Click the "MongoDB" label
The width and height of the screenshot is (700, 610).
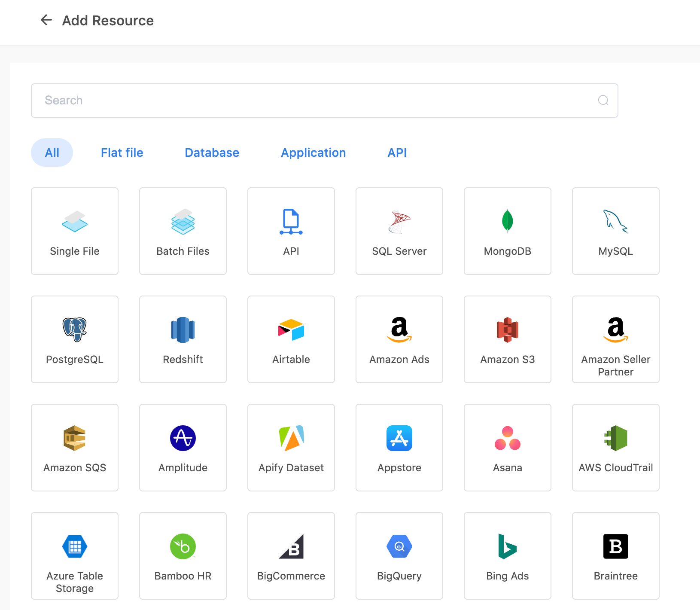[508, 251]
